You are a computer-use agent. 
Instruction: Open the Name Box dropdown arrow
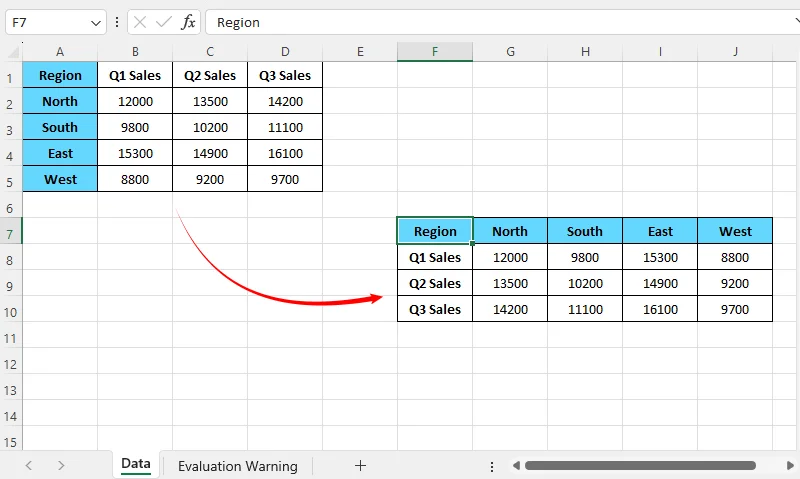click(x=95, y=23)
